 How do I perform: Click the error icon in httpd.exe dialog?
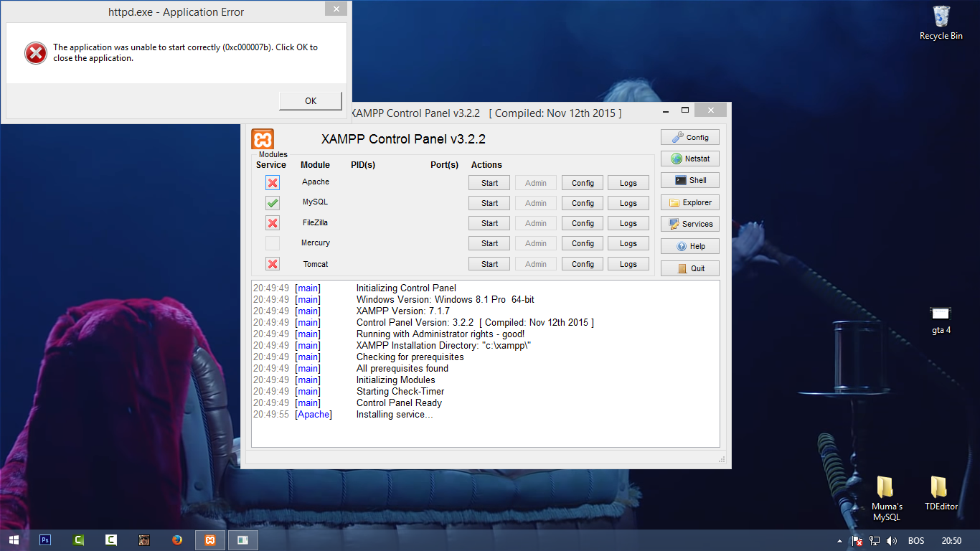(36, 53)
